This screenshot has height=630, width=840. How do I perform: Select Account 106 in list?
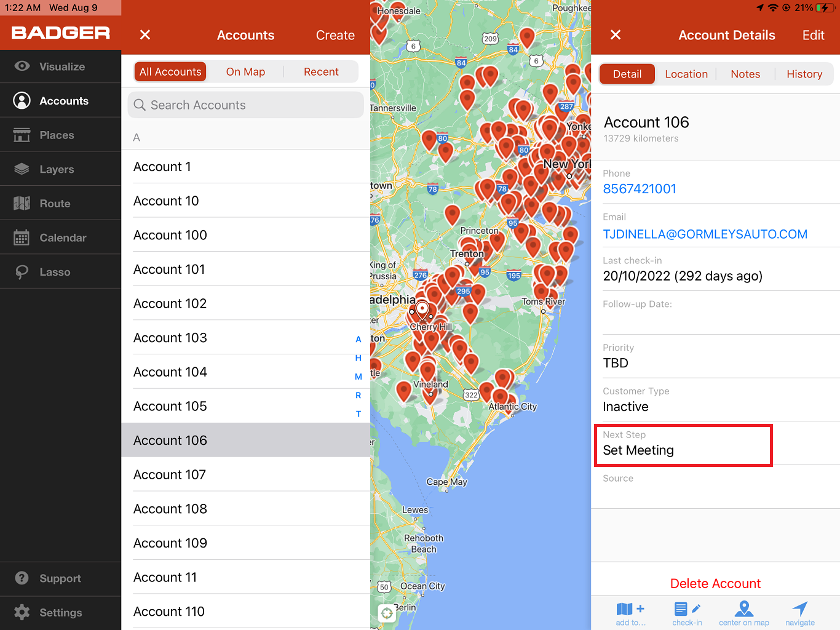click(246, 441)
